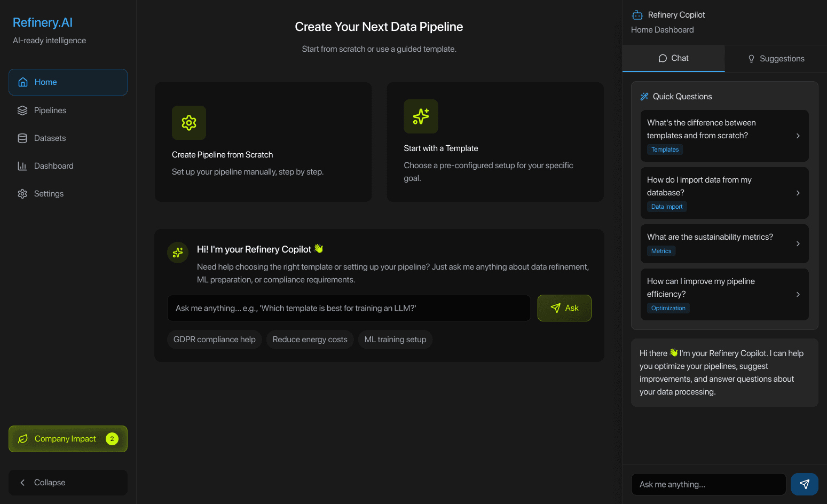
Task: Click the gear icon on Create Pipeline card
Action: click(x=189, y=123)
